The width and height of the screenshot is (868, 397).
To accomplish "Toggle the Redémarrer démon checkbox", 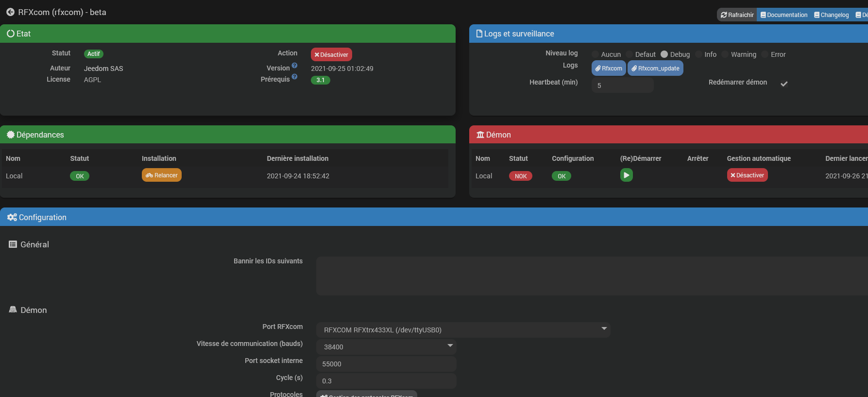I will [784, 84].
